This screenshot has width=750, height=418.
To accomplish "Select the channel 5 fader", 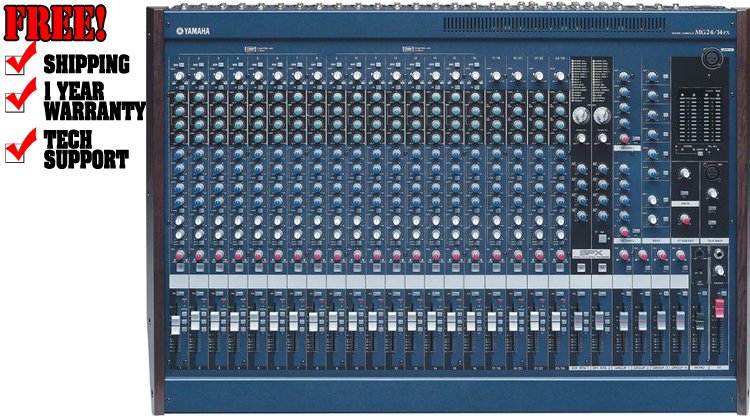I will 254,320.
